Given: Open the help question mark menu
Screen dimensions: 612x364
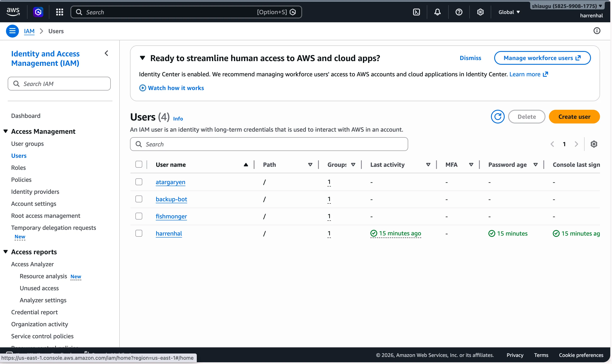Looking at the screenshot, I should click(459, 12).
